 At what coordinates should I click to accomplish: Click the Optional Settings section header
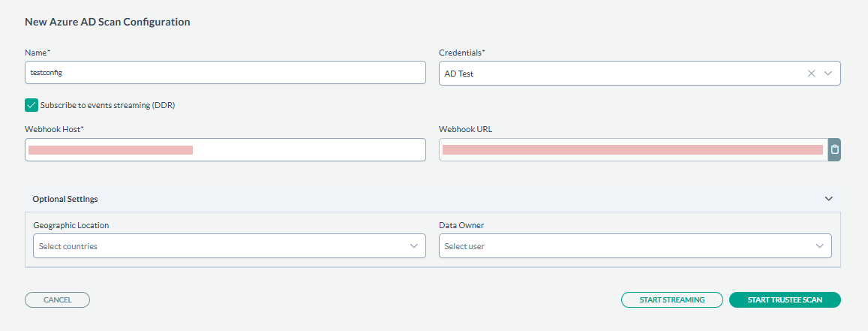tap(65, 199)
